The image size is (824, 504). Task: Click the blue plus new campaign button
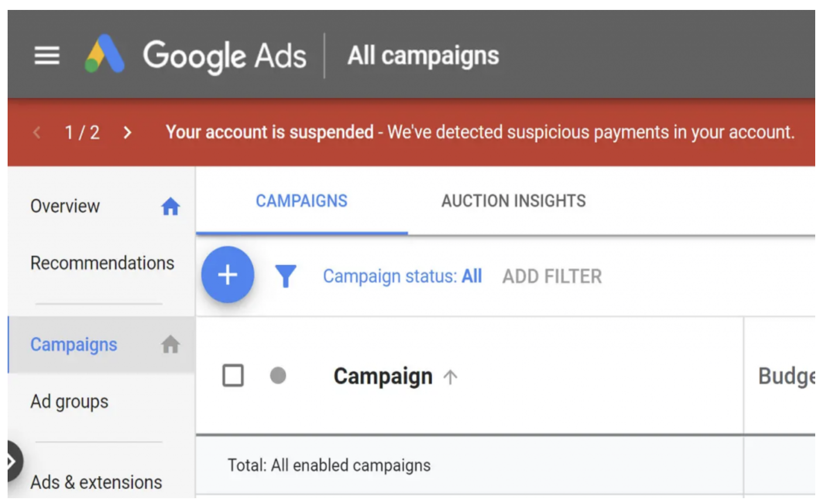(x=228, y=275)
